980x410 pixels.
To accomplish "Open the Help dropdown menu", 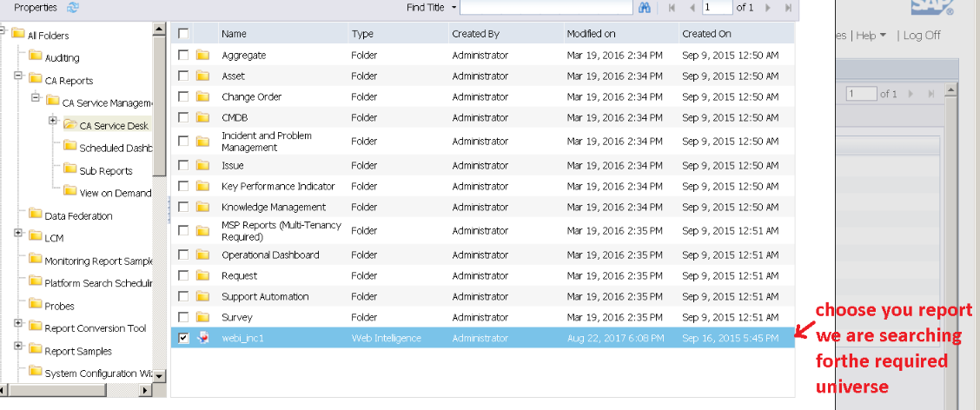I will pyautogui.click(x=871, y=35).
